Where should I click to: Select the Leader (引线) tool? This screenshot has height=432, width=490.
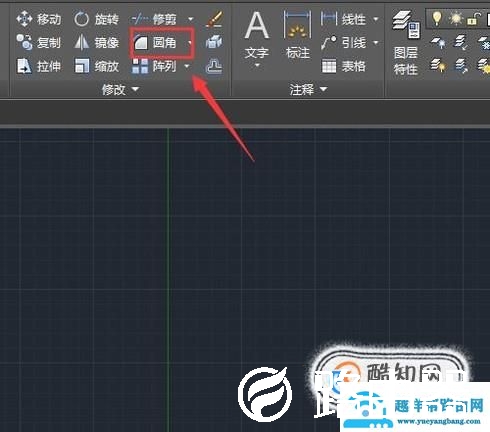click(343, 43)
